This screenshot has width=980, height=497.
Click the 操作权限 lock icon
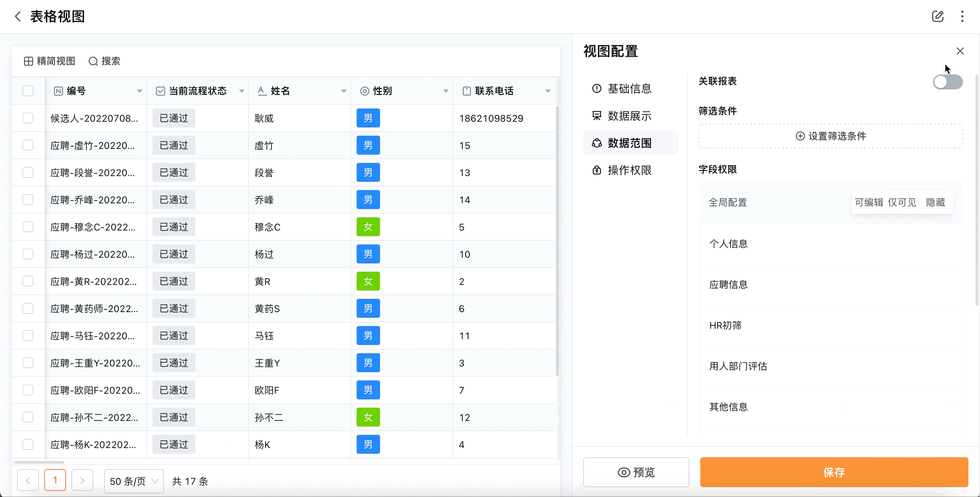click(597, 170)
